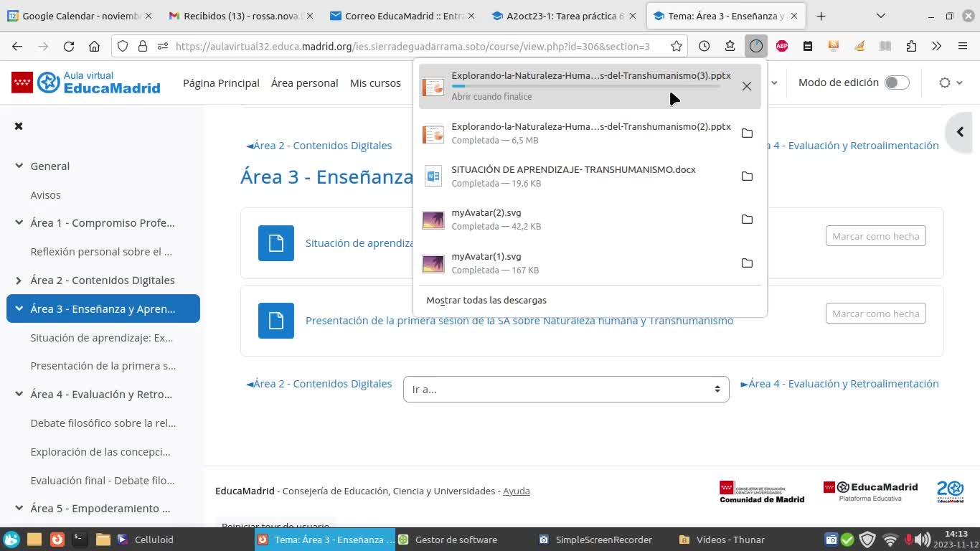Open Área personal in the top menu
The image size is (980, 551).
coord(304,83)
